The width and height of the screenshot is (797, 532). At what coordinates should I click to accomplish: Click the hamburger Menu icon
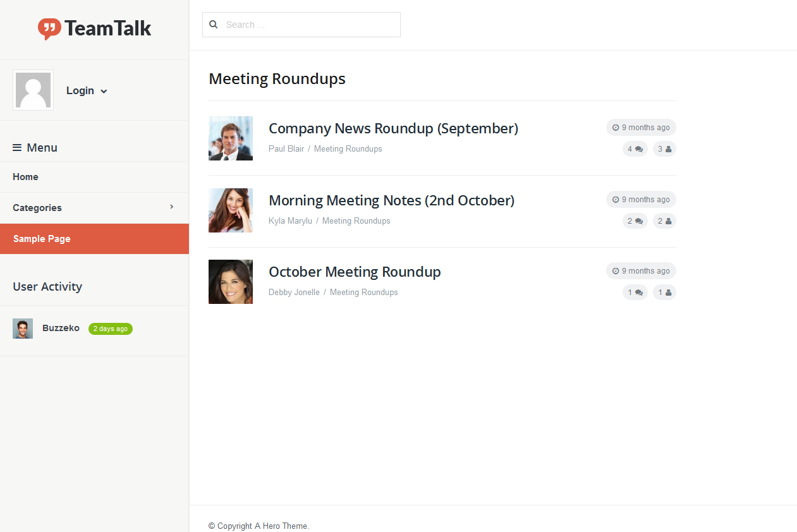[x=17, y=148]
